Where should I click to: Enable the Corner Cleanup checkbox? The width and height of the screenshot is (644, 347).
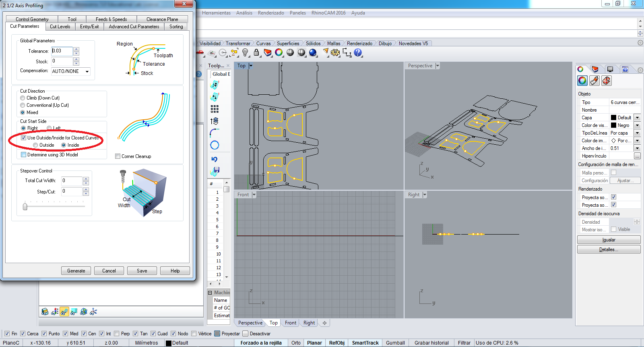[x=118, y=156]
